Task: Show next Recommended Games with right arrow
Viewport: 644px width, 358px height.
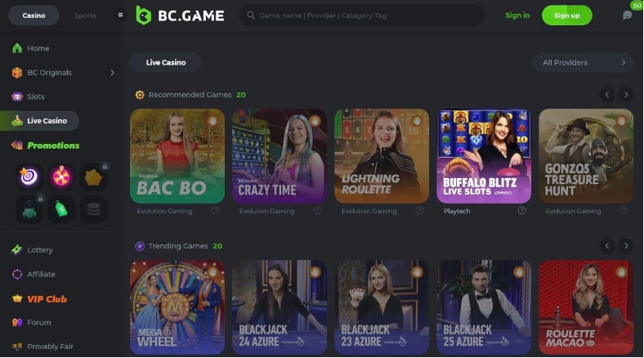Action: (626, 95)
